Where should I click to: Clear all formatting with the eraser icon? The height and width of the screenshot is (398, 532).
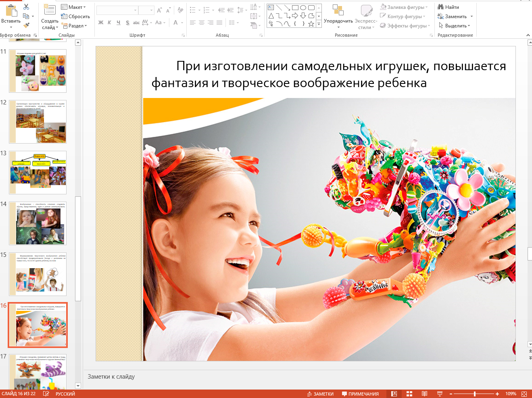pos(180,10)
